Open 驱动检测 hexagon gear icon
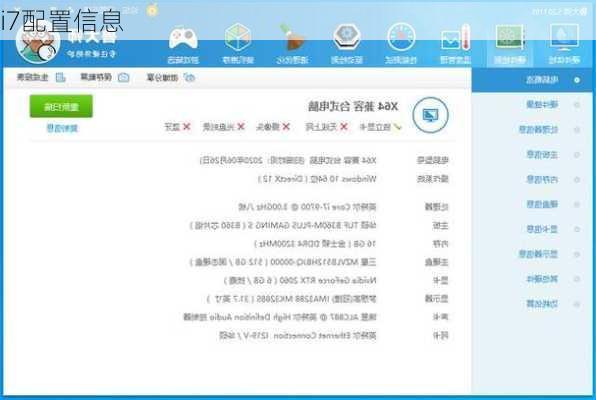 346,37
